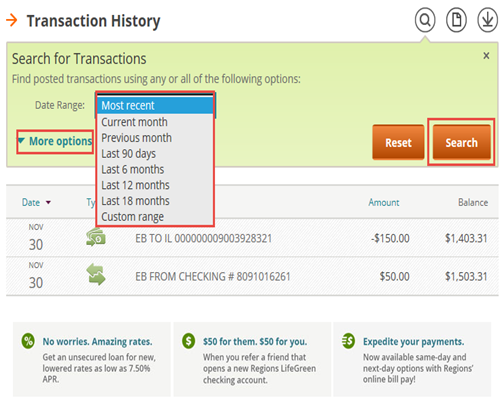Choose Last 90 days option
The image size is (500, 400).
pos(155,154)
